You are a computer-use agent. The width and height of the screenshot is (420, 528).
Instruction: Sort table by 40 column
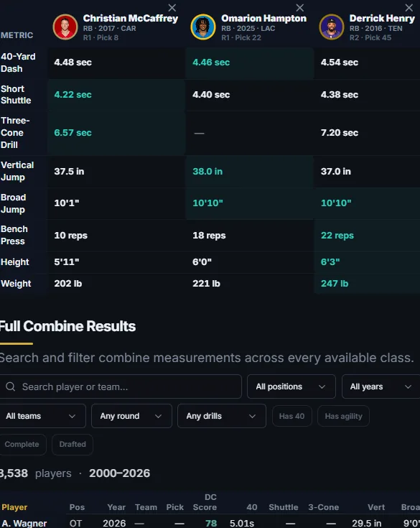pyautogui.click(x=252, y=507)
